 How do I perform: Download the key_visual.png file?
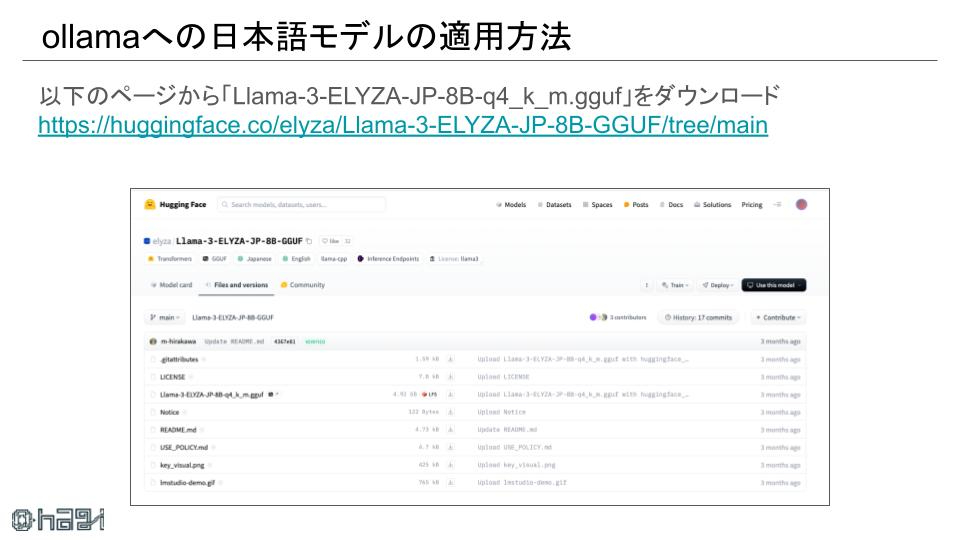pyautogui.click(x=451, y=466)
